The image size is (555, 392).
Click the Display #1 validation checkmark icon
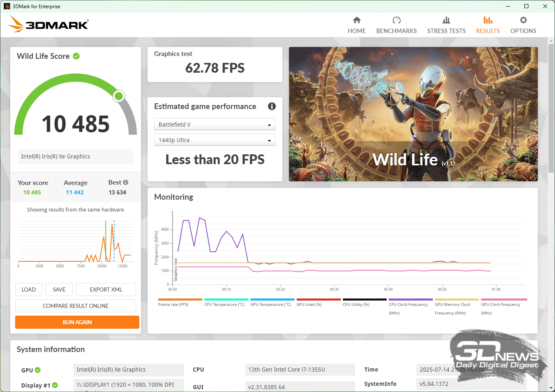(55, 385)
